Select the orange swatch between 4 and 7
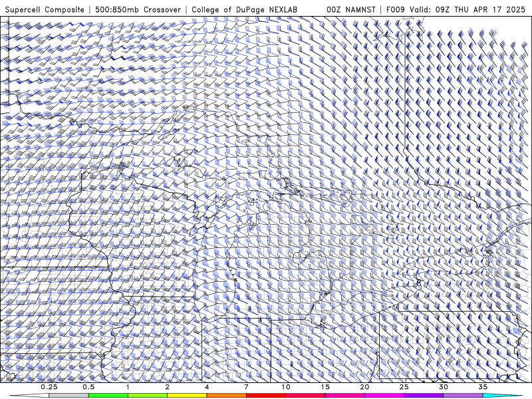The height and width of the screenshot is (399, 532). tap(226, 396)
